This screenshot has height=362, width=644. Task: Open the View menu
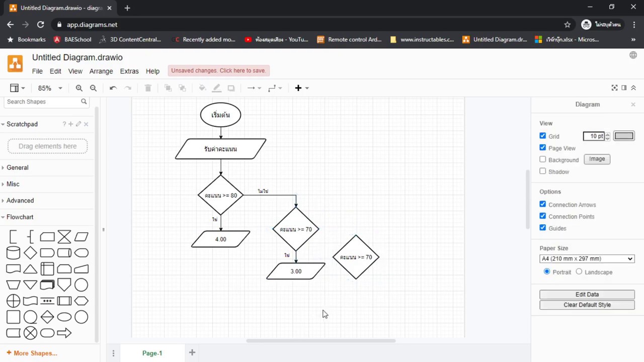pos(75,71)
